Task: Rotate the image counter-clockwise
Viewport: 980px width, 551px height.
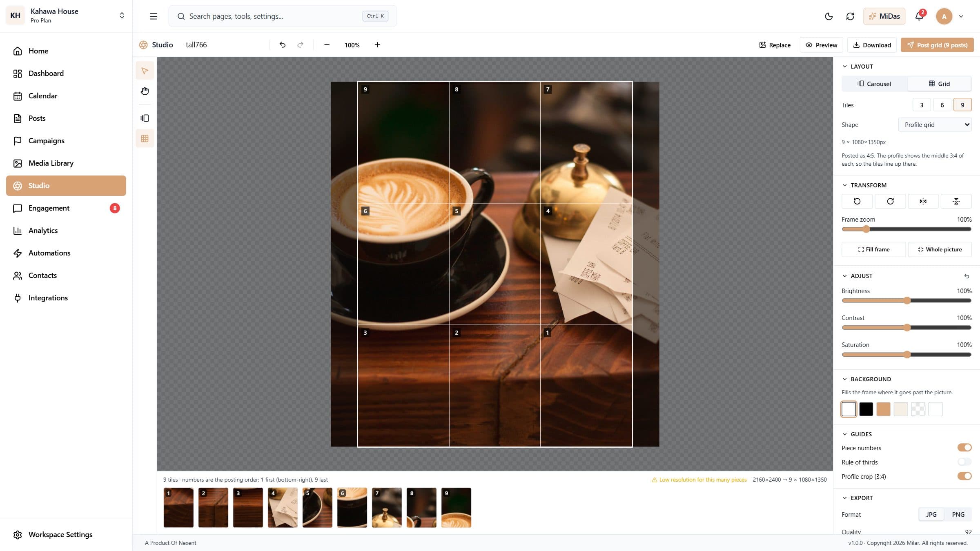Action: [x=857, y=201]
